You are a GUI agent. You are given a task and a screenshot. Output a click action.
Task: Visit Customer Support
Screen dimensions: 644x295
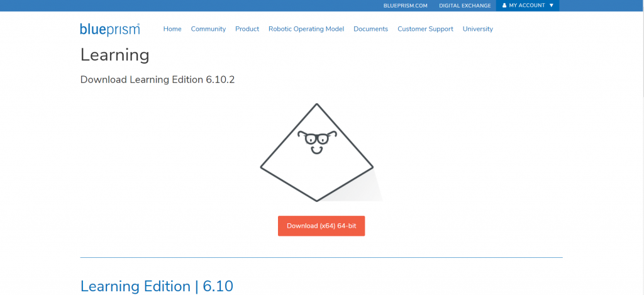click(x=426, y=29)
